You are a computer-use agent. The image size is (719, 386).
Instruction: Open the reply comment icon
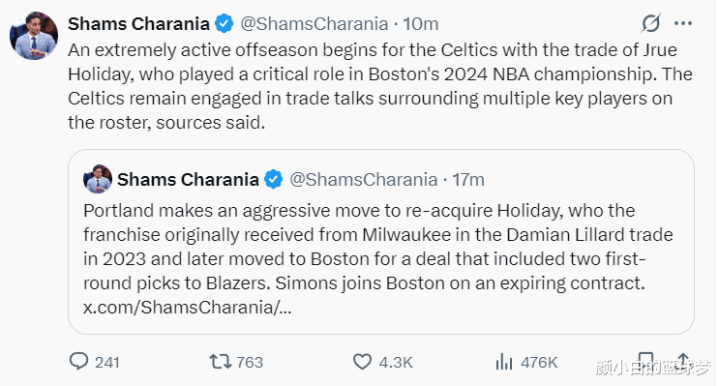click(79, 361)
